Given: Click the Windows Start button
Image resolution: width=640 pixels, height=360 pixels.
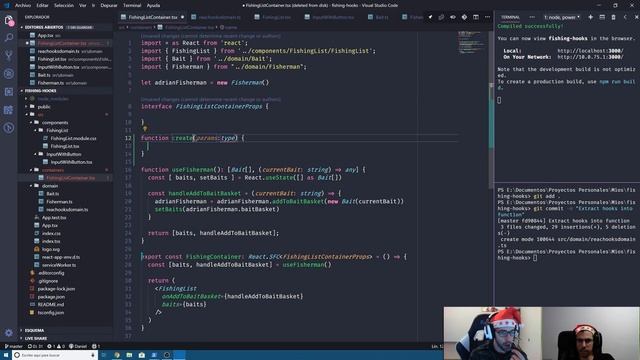Looking at the screenshot, I should [6, 355].
